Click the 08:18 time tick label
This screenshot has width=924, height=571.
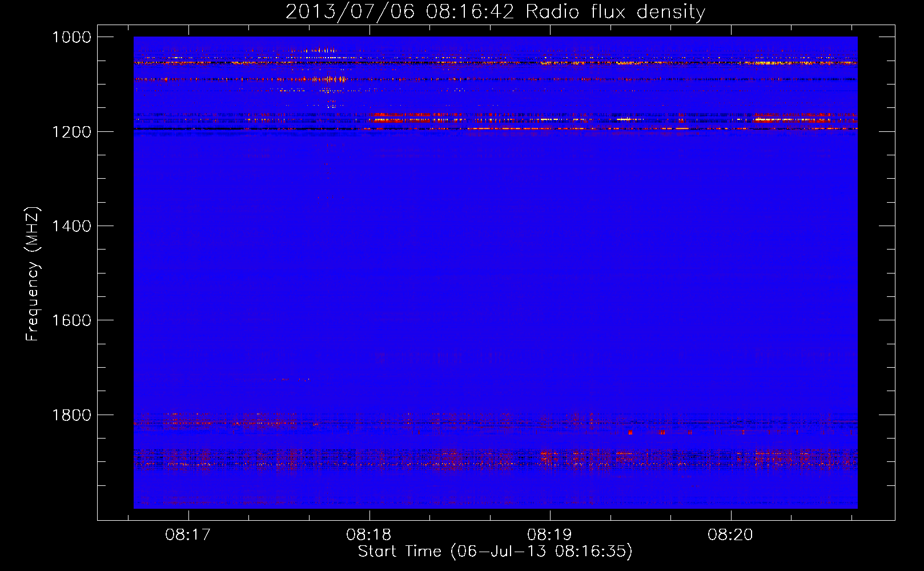coord(369,535)
